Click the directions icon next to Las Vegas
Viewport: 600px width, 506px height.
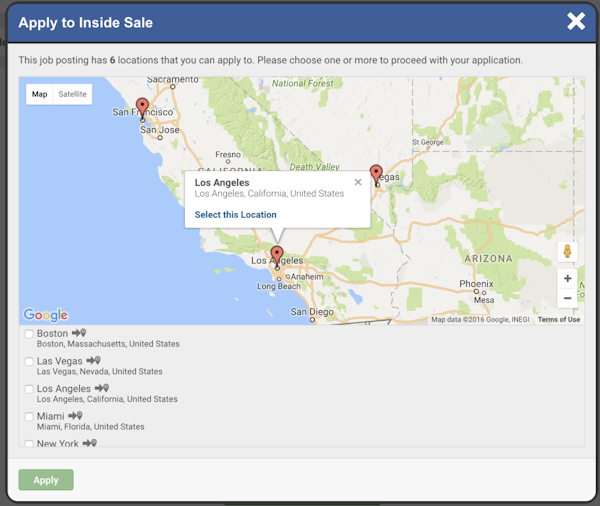coord(94,361)
